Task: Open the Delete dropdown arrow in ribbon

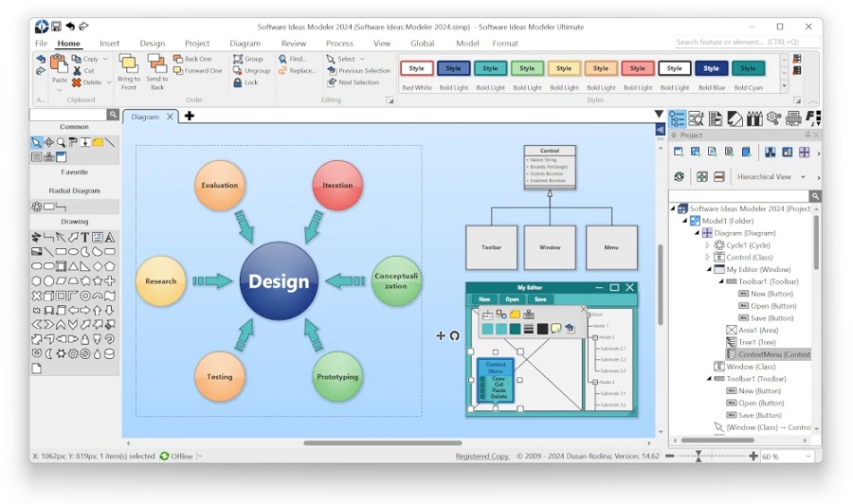Action: (x=109, y=82)
